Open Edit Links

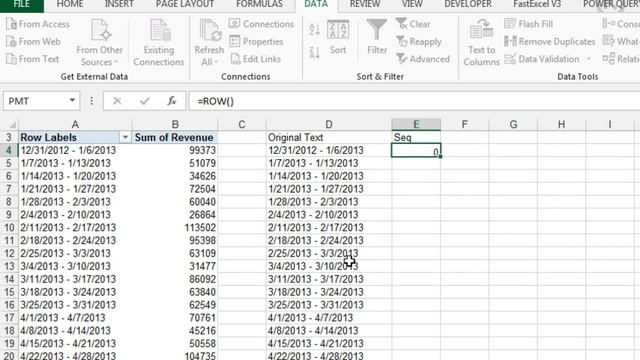tap(256, 59)
